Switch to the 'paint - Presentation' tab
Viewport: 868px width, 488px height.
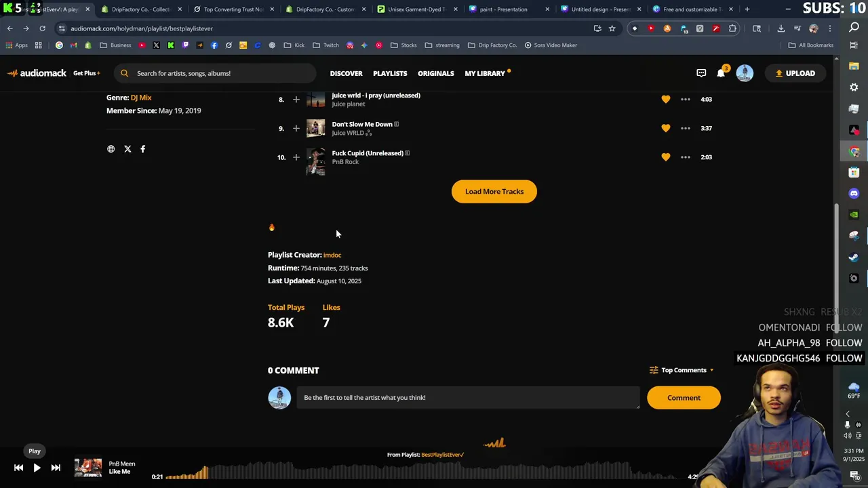pos(509,9)
